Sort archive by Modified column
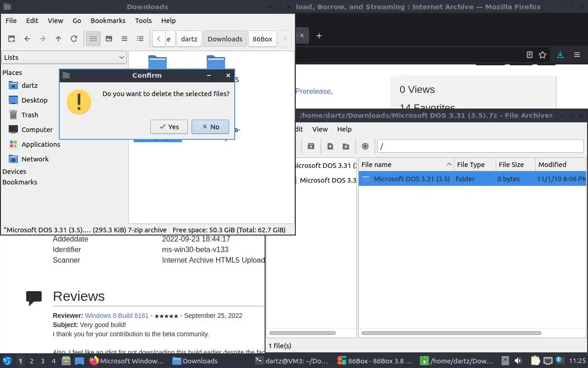 pos(560,165)
